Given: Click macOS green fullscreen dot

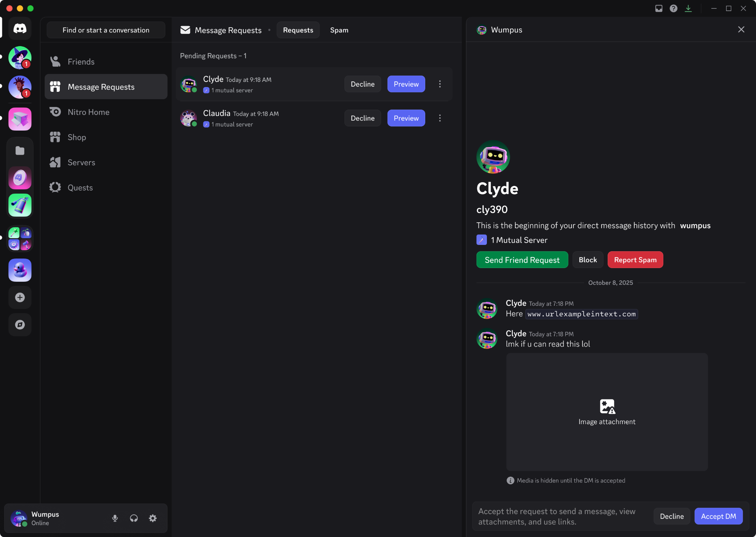Looking at the screenshot, I should click(30, 8).
